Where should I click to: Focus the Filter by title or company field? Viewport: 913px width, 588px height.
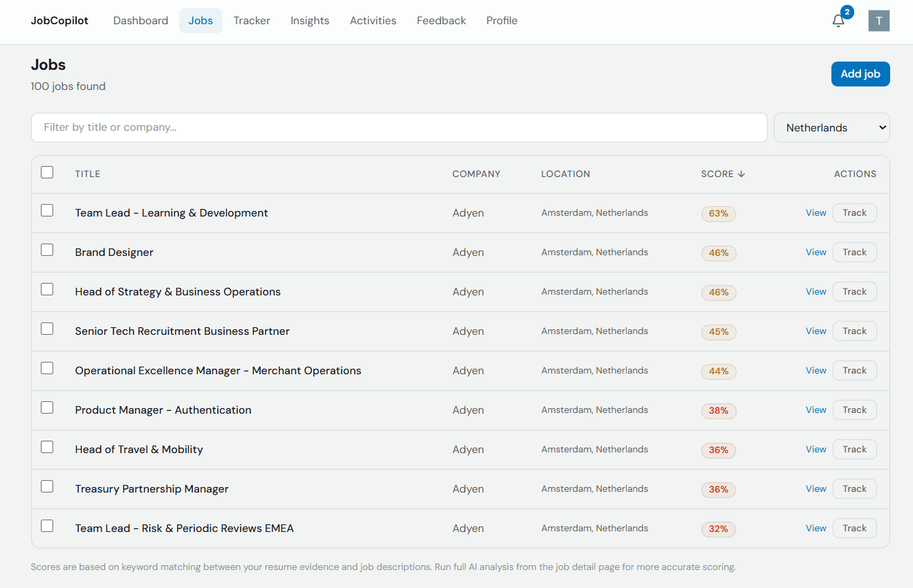(399, 128)
